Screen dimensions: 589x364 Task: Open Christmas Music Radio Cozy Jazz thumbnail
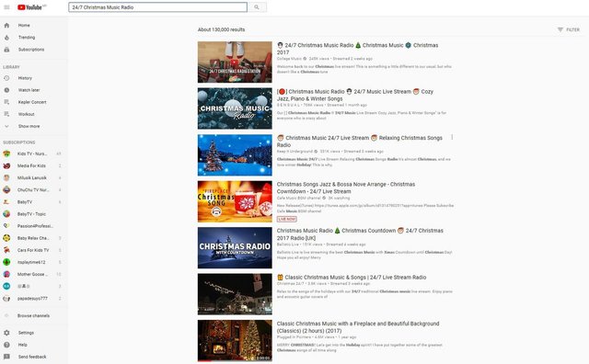point(235,108)
